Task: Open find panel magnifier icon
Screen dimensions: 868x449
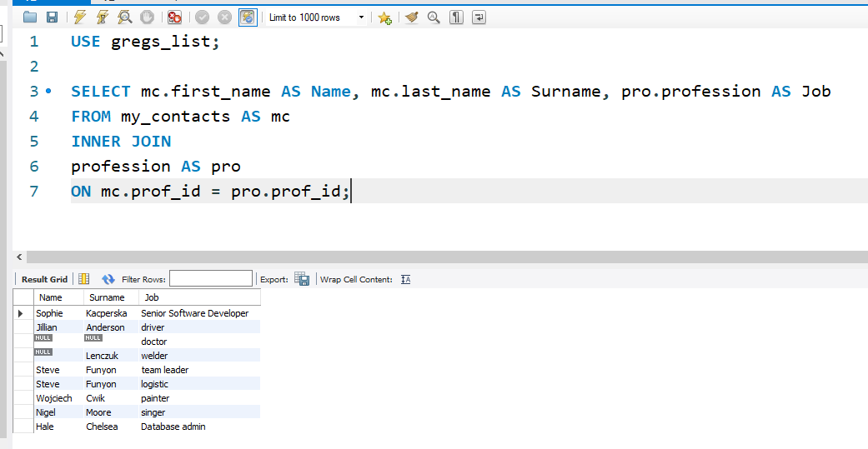Action: [434, 17]
